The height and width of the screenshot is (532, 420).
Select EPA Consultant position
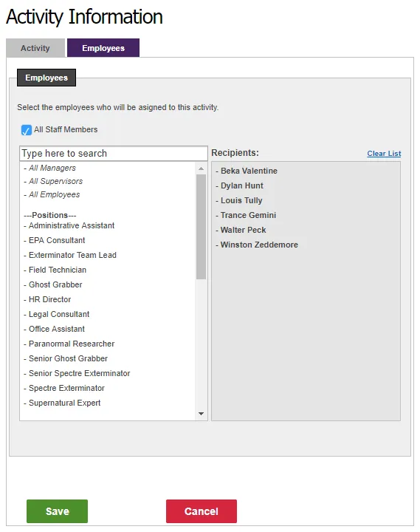tap(57, 240)
